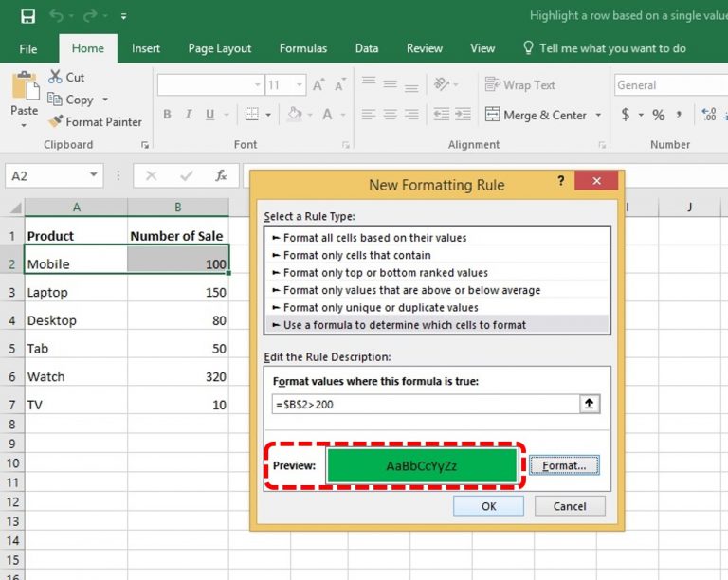This screenshot has height=580, width=728.
Task: Click the Font Color A icon
Action: point(327,114)
